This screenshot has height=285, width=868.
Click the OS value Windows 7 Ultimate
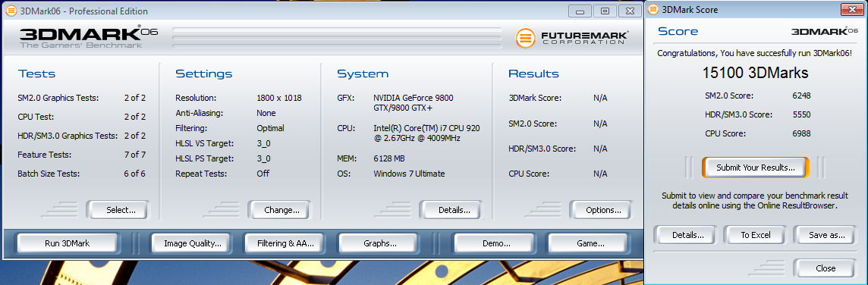pyautogui.click(x=409, y=174)
